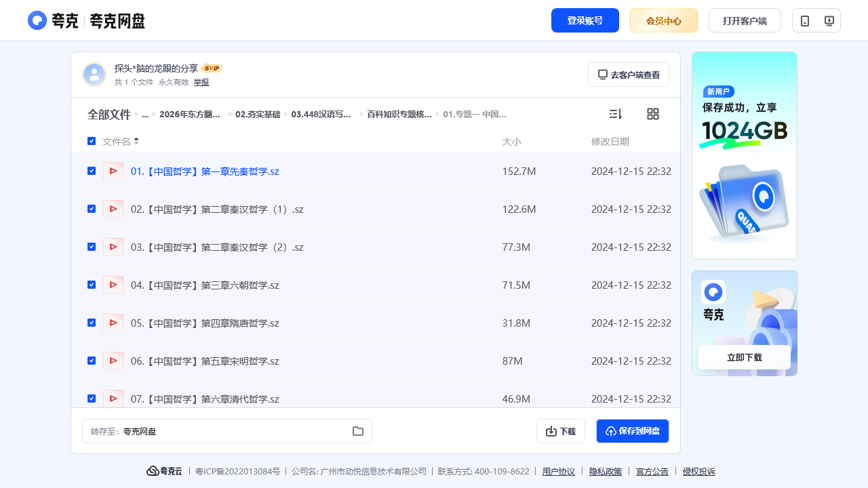Go to 全部文件 breadcrumb
This screenshot has width=868, height=488.
pos(109,115)
